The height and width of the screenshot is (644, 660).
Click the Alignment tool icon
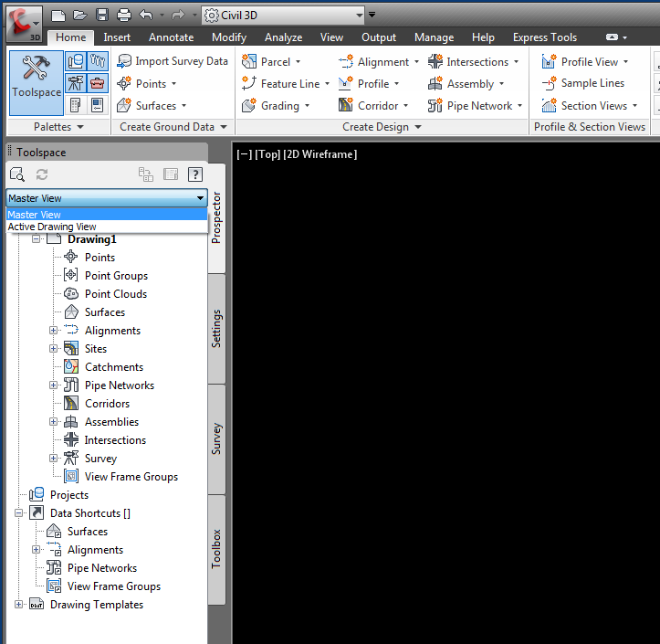click(x=346, y=61)
